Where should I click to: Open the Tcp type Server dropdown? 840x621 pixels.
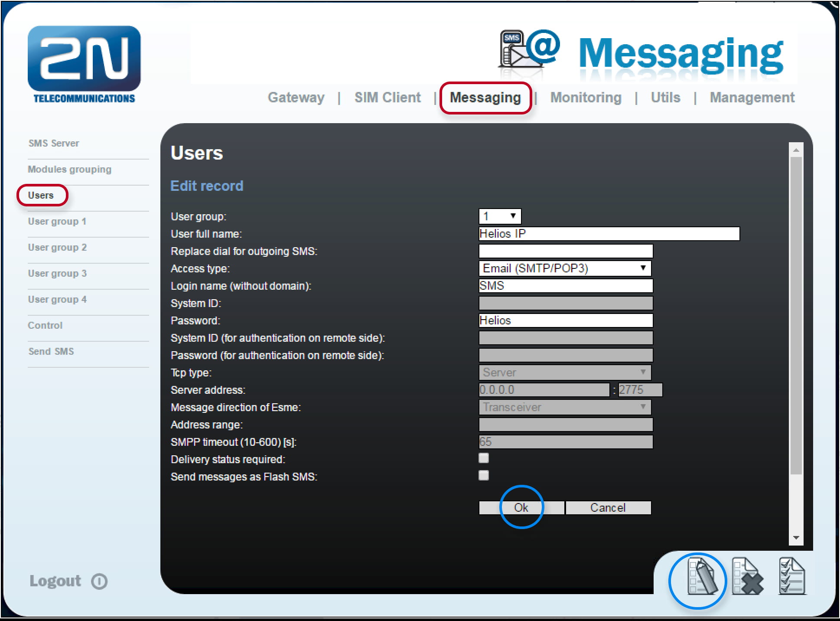point(565,373)
